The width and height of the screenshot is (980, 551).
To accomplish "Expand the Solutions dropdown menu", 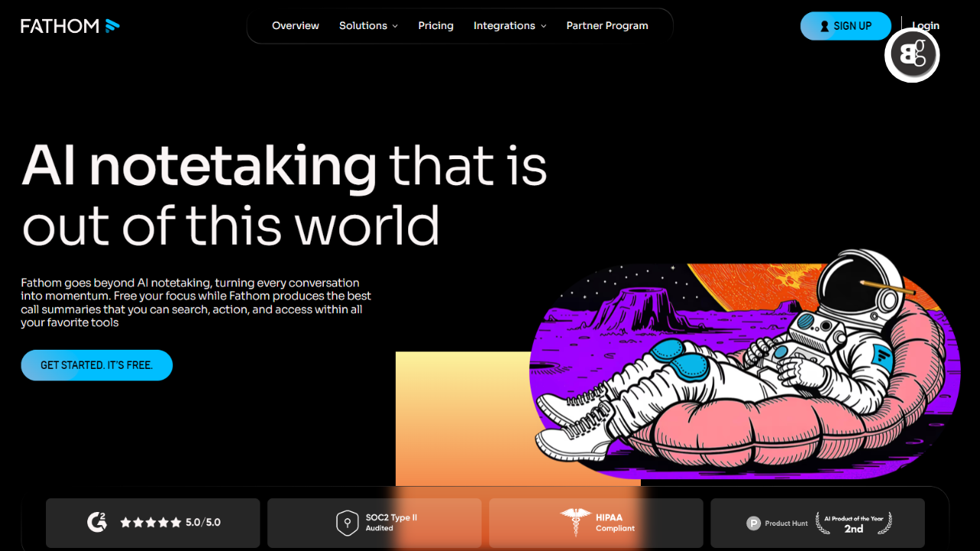I will coord(363,26).
